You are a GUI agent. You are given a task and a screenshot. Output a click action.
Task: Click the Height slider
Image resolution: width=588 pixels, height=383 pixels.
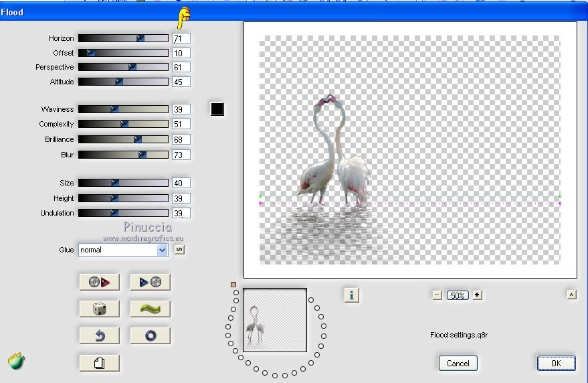tap(123, 198)
